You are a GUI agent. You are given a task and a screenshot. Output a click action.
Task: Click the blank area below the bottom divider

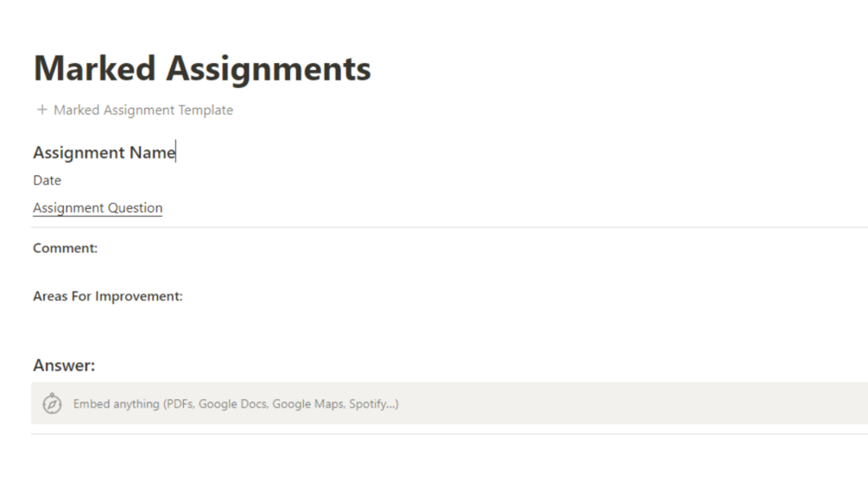click(432, 462)
